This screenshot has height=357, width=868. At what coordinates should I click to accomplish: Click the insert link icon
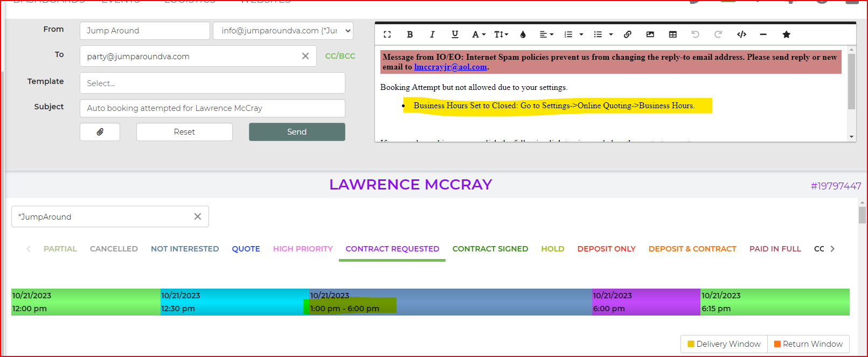pyautogui.click(x=627, y=34)
